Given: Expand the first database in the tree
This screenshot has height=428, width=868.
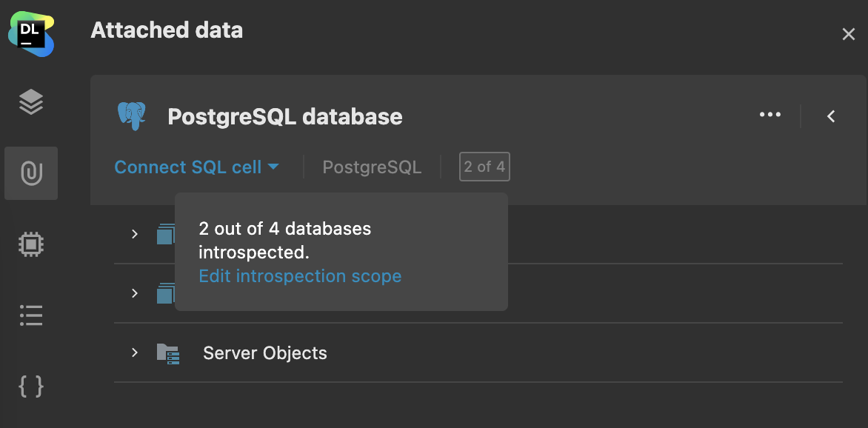Looking at the screenshot, I should click(134, 234).
